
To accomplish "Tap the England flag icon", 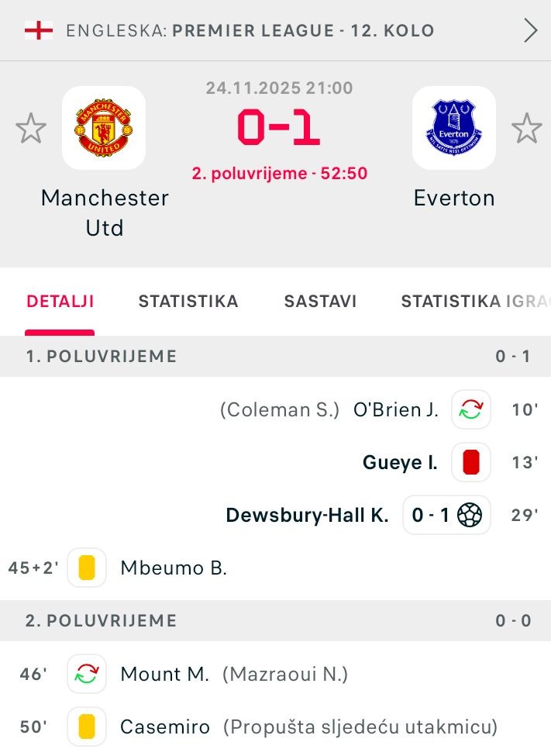I will (39, 31).
